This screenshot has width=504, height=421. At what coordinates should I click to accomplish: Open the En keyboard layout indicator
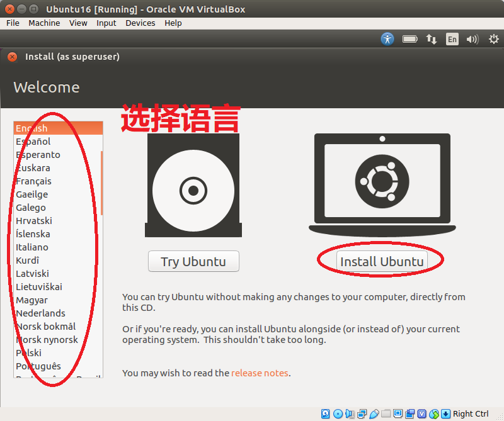click(x=452, y=39)
